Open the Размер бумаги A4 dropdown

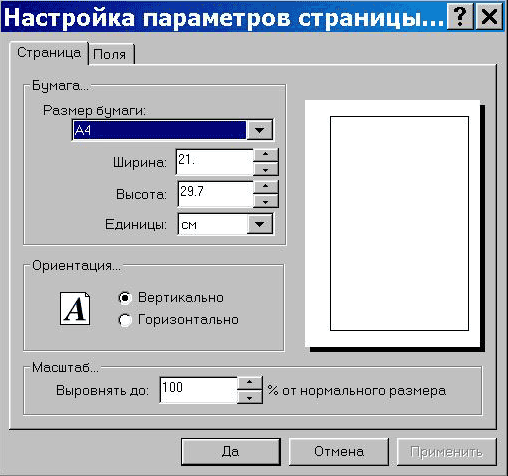[259, 130]
